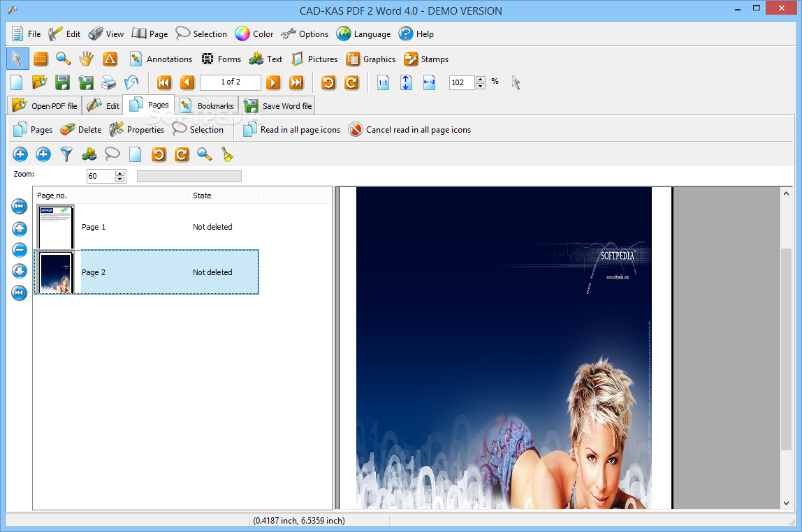This screenshot has width=802, height=532.
Task: Move to first page with the blue round button
Action: point(20,207)
